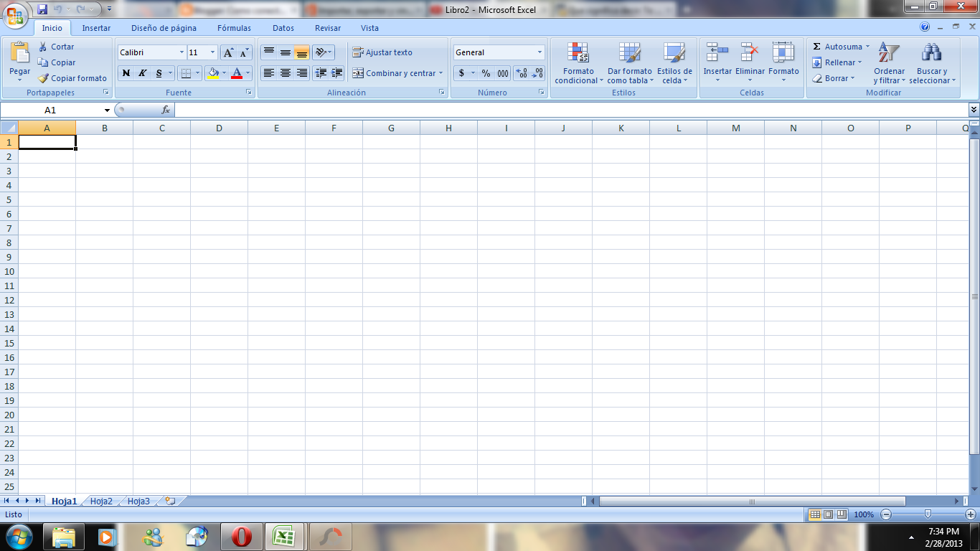Open font color dropdown arrow
Viewport: 980px width, 551px height.
pyautogui.click(x=248, y=73)
